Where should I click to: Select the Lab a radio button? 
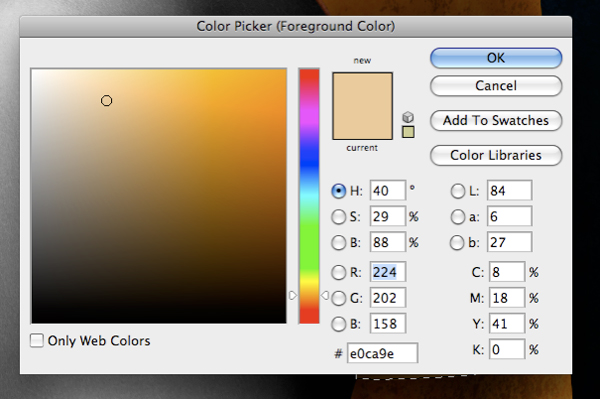click(x=458, y=217)
